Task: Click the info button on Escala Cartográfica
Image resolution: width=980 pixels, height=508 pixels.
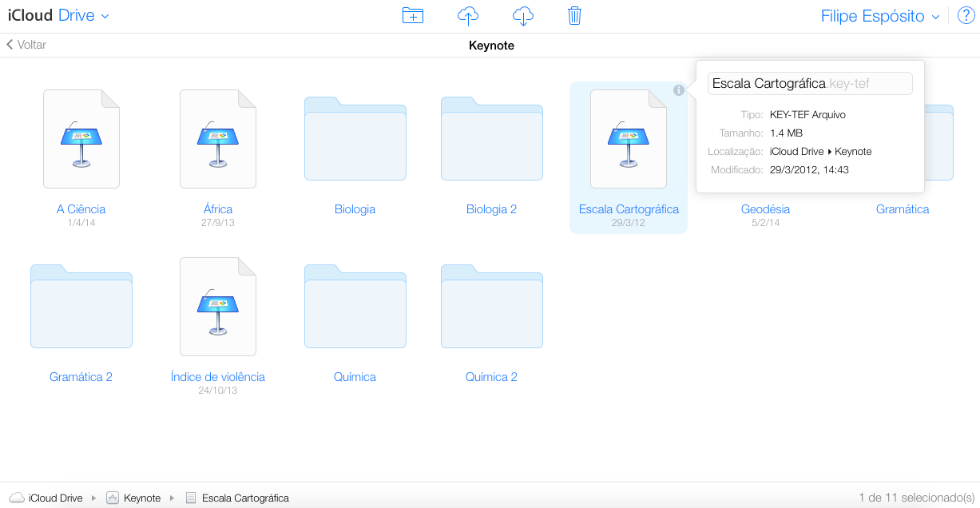Action: pos(678,90)
